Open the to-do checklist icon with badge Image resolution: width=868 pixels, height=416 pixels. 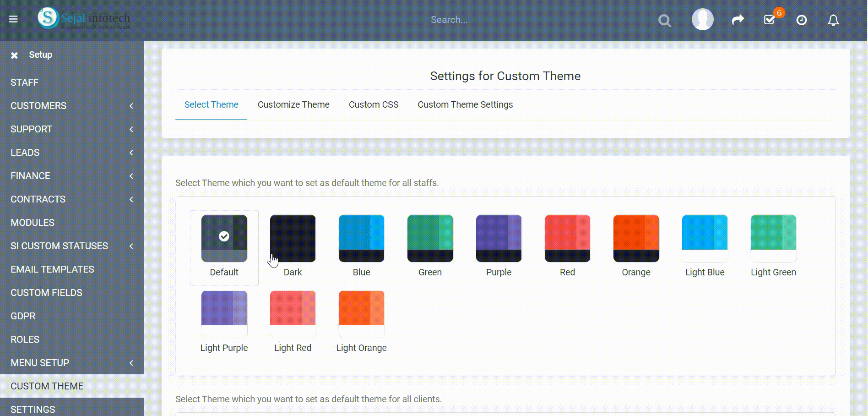[x=770, y=20]
